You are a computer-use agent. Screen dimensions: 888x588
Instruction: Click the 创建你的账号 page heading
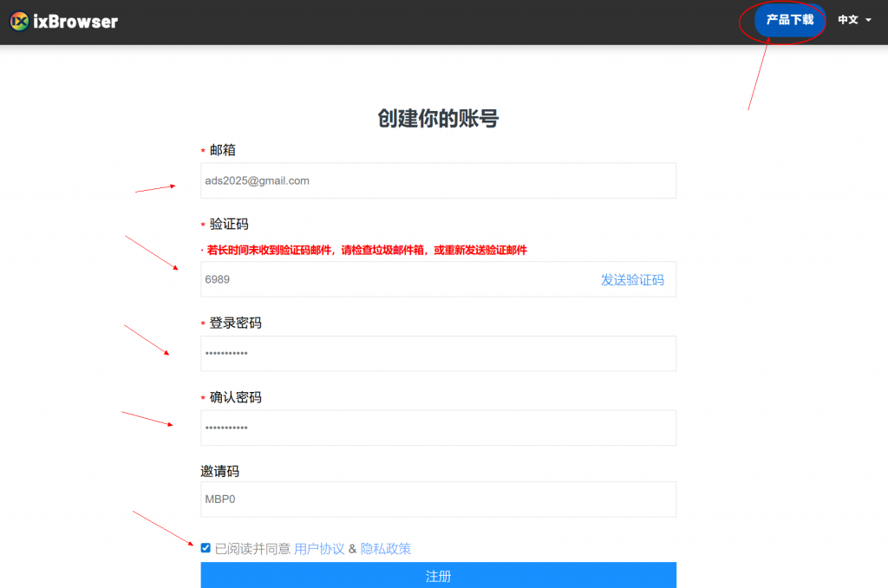(438, 119)
